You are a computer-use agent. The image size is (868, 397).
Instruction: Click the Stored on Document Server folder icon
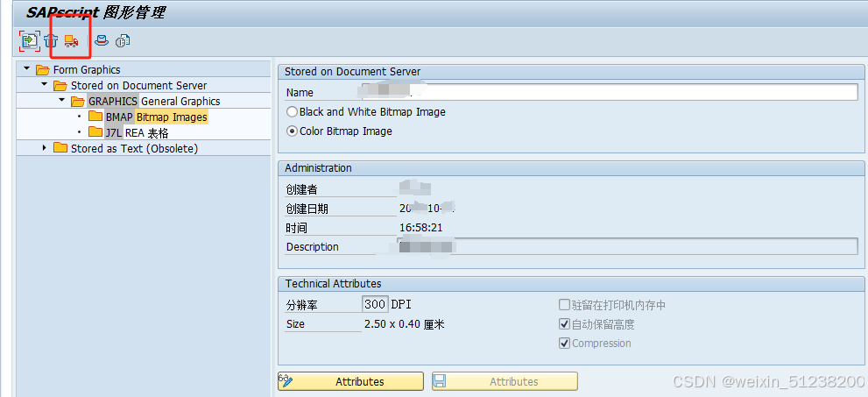[x=60, y=86]
